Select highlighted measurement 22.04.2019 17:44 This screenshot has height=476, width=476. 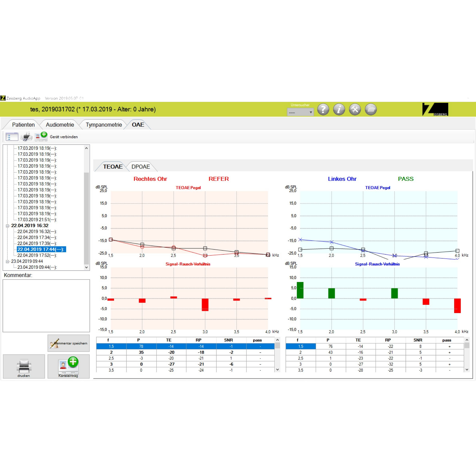[41, 249]
